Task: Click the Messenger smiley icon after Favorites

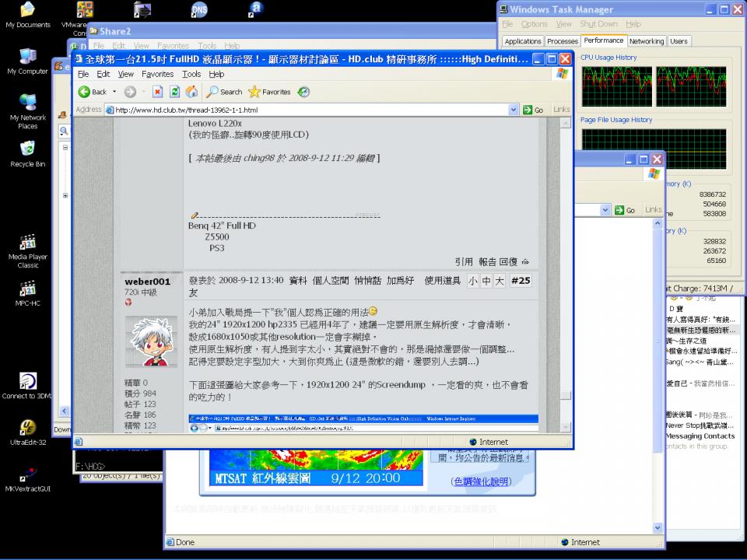Action: [x=303, y=92]
